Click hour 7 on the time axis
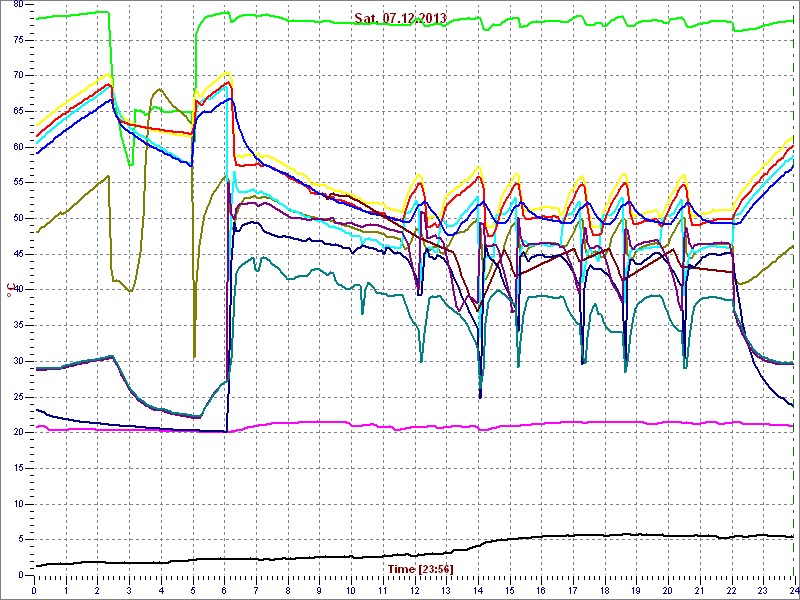This screenshot has width=800, height=600. [256, 590]
